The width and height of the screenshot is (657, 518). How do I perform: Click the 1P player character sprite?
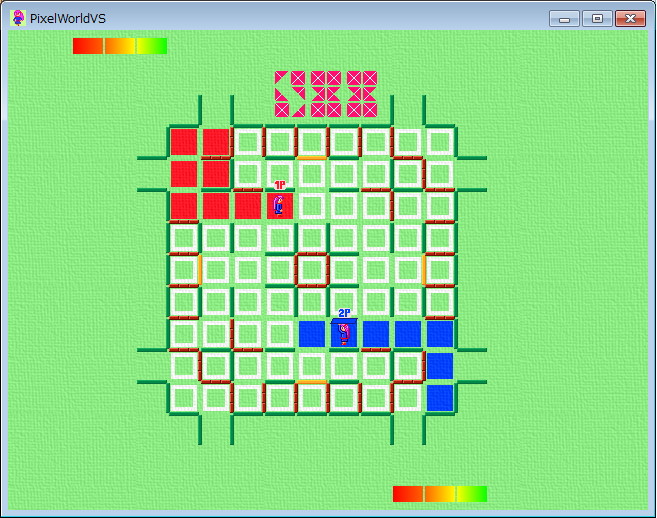(279, 205)
